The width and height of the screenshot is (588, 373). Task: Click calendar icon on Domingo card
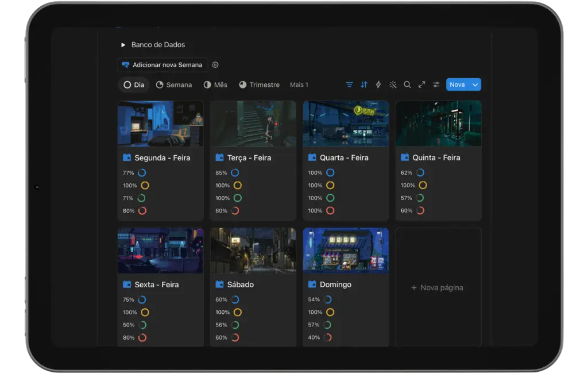tap(312, 284)
